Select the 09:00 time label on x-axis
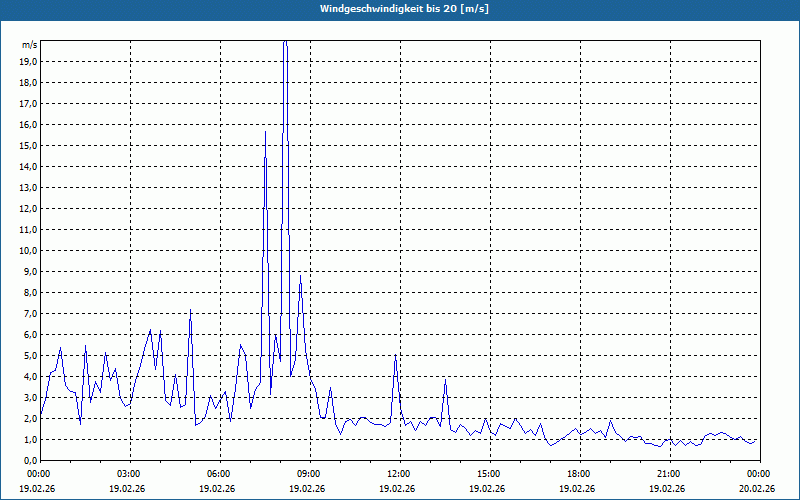Screen dimensions: 800x500 (308, 474)
